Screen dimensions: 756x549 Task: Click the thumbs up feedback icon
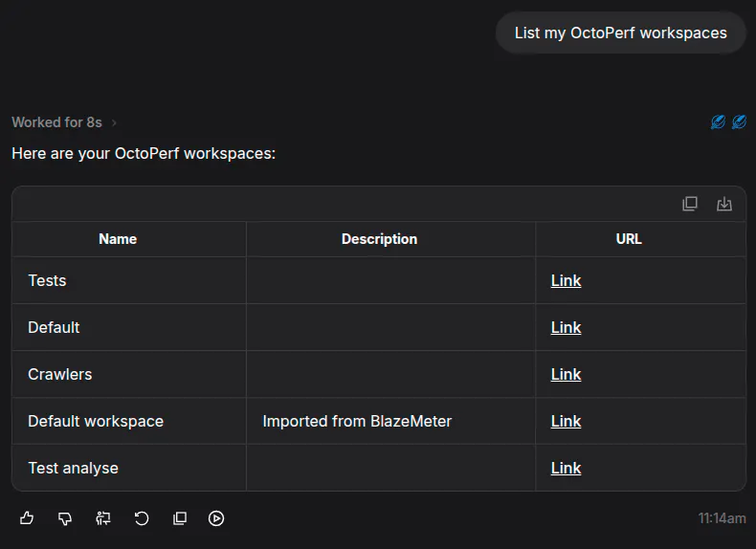[x=27, y=518]
